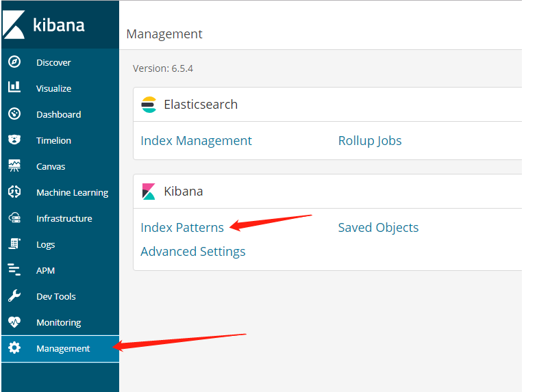The image size is (539, 392).
Task: Click the kibana brand text
Action: pyautogui.click(x=59, y=25)
